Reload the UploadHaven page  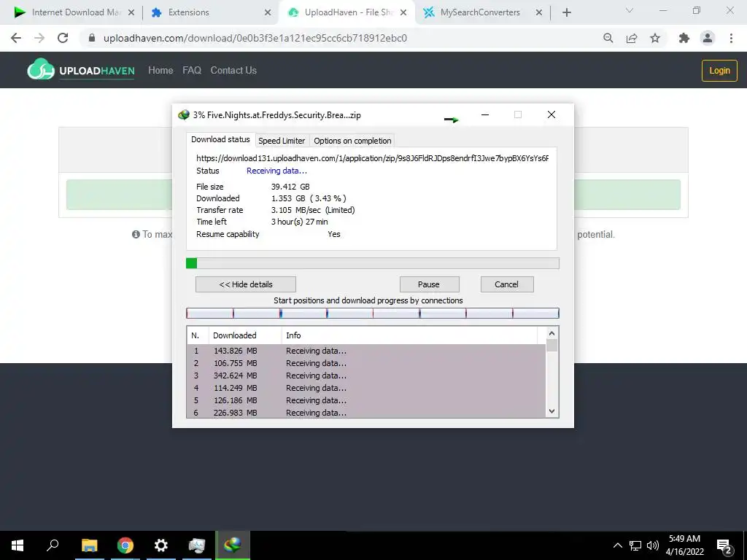coord(63,38)
